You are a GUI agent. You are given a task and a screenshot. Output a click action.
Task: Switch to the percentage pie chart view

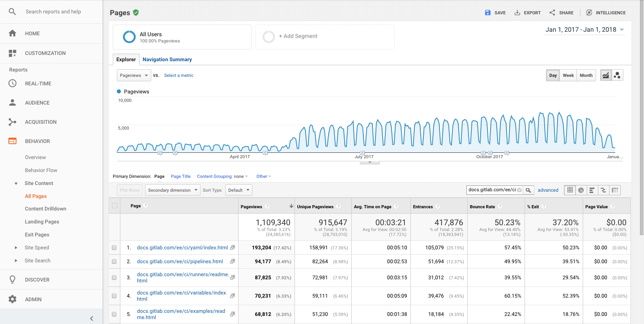pyautogui.click(x=581, y=190)
